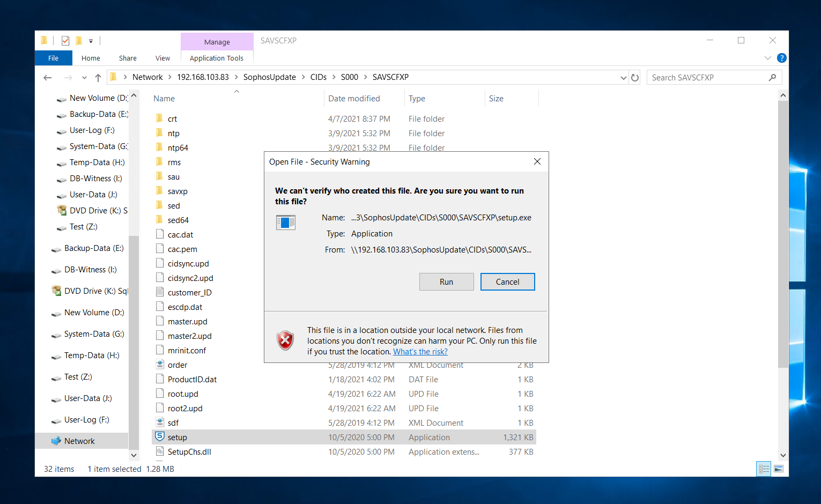This screenshot has width=821, height=504.
Task: Sort by Date modified column
Action: pyautogui.click(x=354, y=99)
